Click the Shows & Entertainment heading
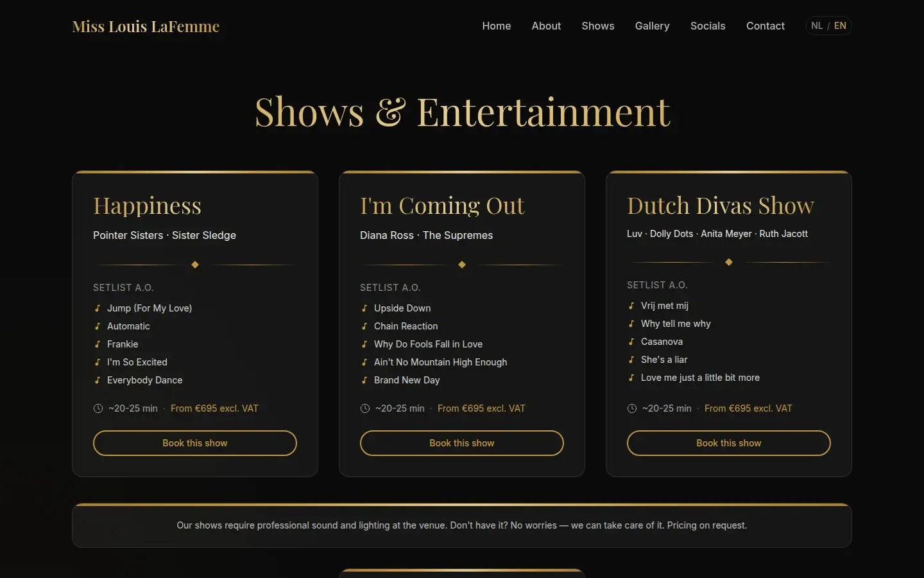Image resolution: width=924 pixels, height=578 pixels. click(x=462, y=112)
